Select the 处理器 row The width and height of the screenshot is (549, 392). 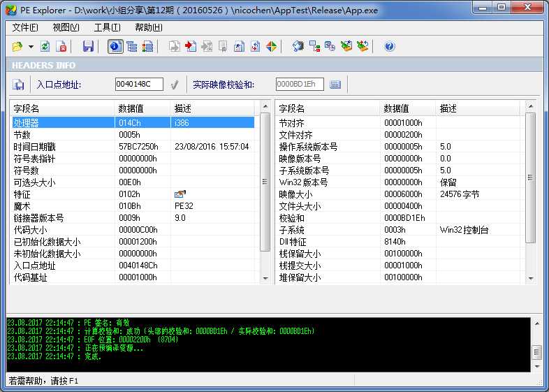[x=133, y=122]
